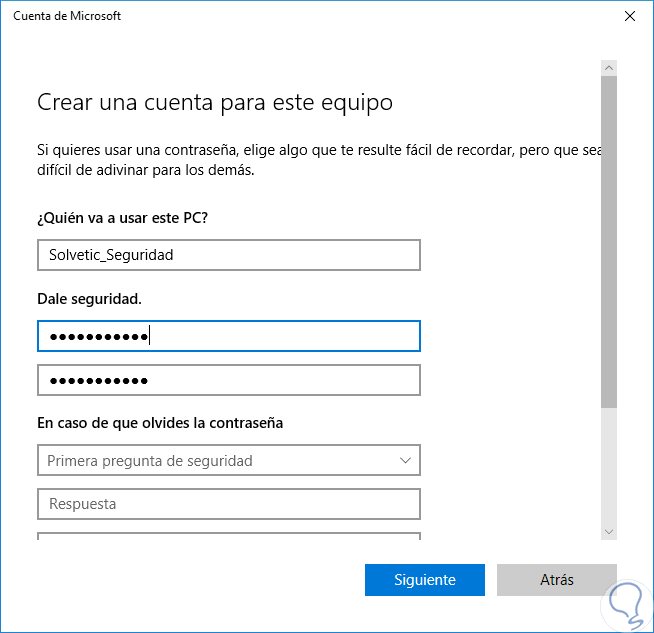Viewport: 654px width, 633px height.
Task: Close the Cuenta de Microsoft window
Action: pos(629,16)
